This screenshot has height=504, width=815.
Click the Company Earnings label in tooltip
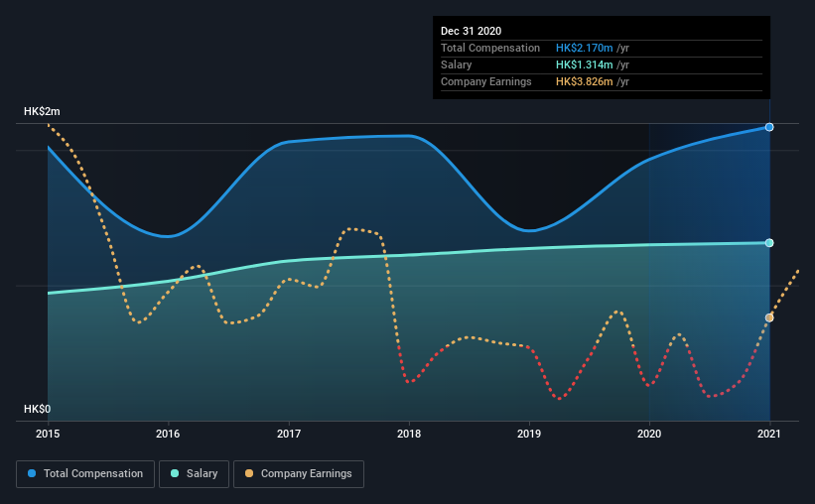tap(486, 82)
